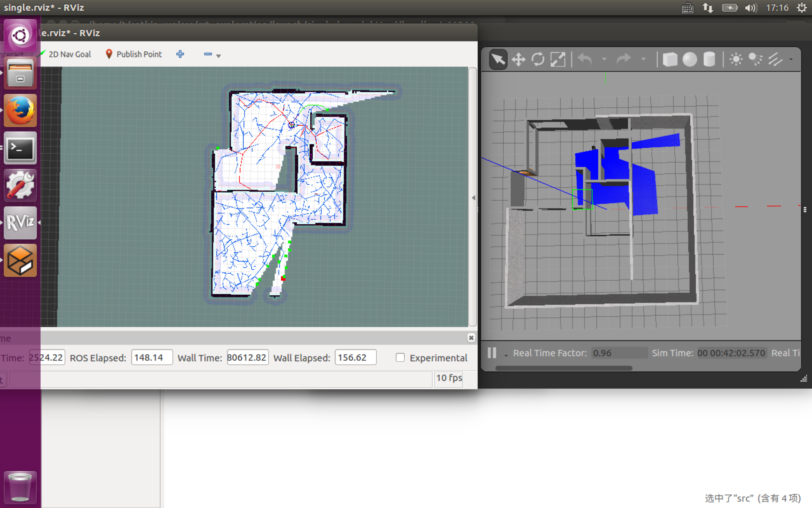This screenshot has height=508, width=812.
Task: Activate the rotate mode tool in Gazebo
Action: pyautogui.click(x=538, y=59)
